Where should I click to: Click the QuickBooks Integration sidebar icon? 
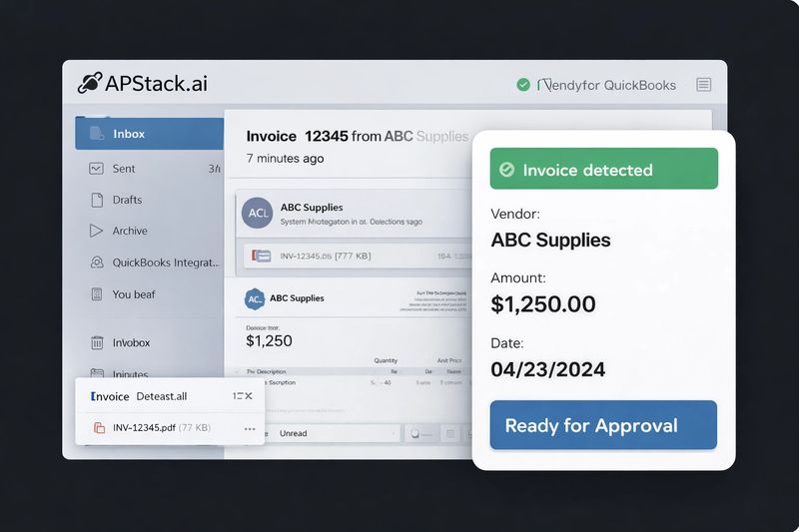tap(97, 263)
